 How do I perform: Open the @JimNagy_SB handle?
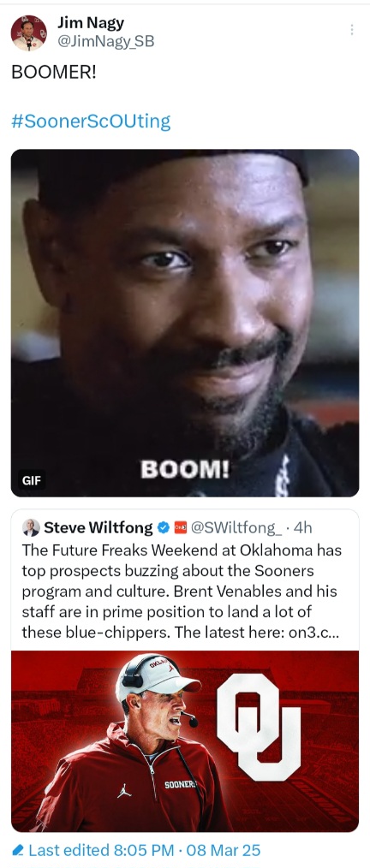coord(105,41)
